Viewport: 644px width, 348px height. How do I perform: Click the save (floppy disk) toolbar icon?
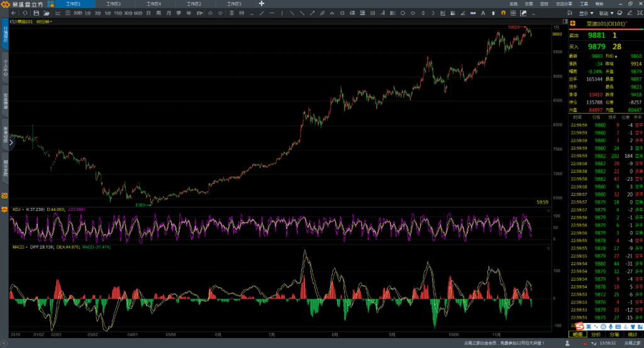pyautogui.click(x=36, y=13)
